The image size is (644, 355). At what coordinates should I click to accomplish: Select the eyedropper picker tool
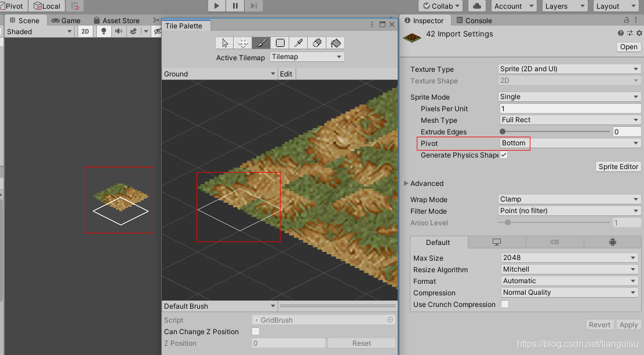(299, 43)
